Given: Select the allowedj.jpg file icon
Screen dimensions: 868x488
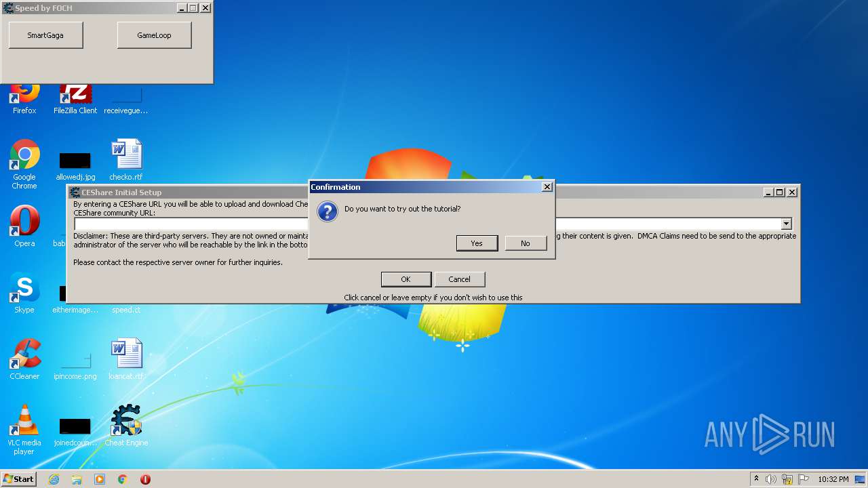Looking at the screenshot, I should tap(75, 165).
